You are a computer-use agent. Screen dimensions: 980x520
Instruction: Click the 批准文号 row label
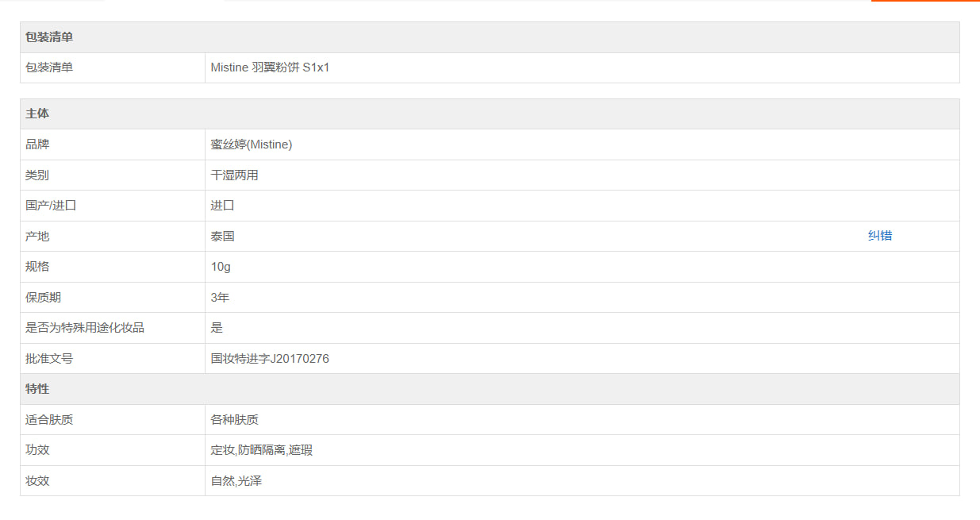[x=49, y=358]
